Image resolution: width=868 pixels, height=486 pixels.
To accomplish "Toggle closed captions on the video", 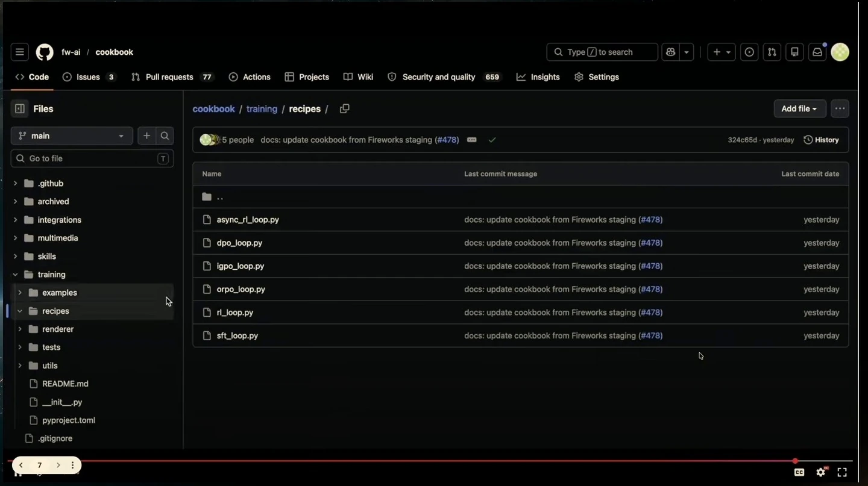I will coord(799,472).
